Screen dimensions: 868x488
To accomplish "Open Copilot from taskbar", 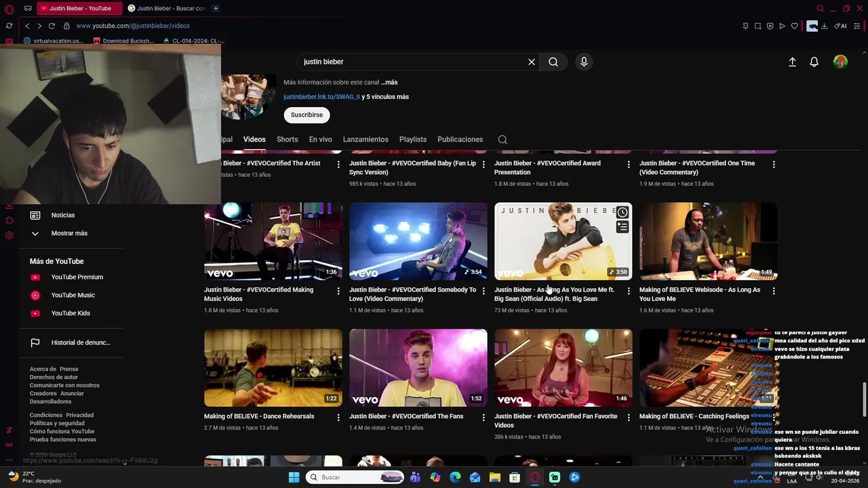I will [x=435, y=477].
